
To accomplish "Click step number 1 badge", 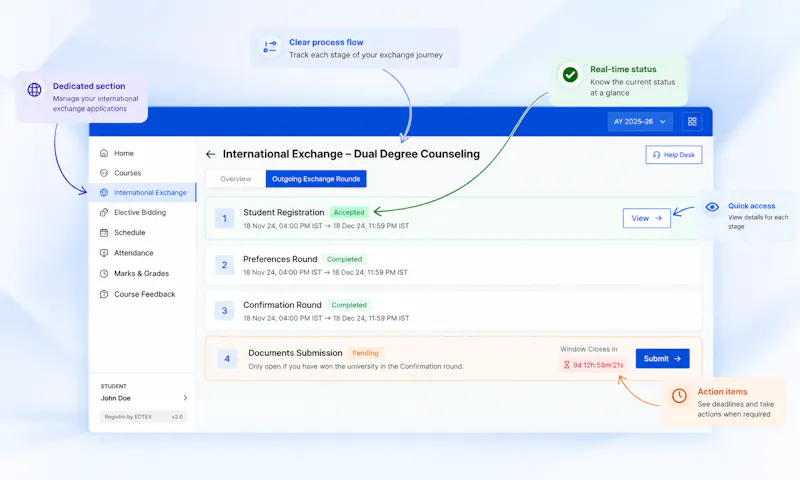I will 224,218.
